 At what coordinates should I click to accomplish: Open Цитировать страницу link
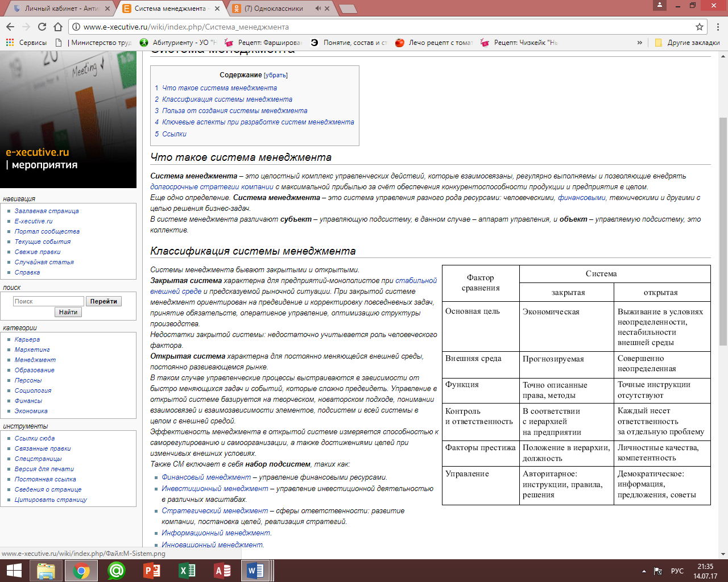click(x=51, y=500)
